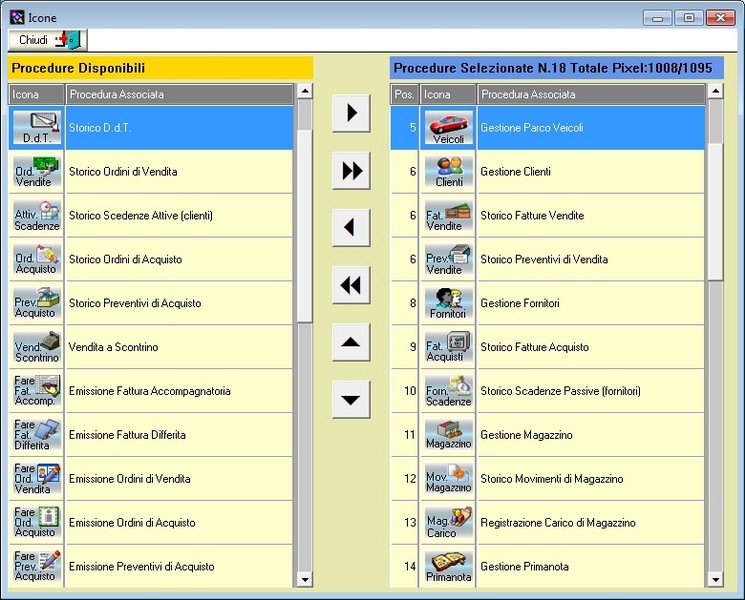Viewport: 745px width, 600px height.
Task: Select 'Gestione Fornitori' text
Action: click(520, 303)
